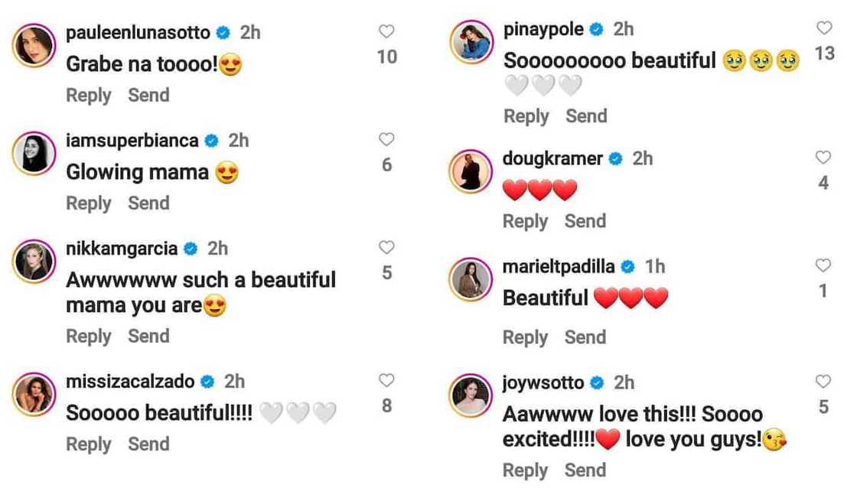Viewport: 857px width, 504px height.
Task: Open the marieltpadilla username link
Action: 559,266
